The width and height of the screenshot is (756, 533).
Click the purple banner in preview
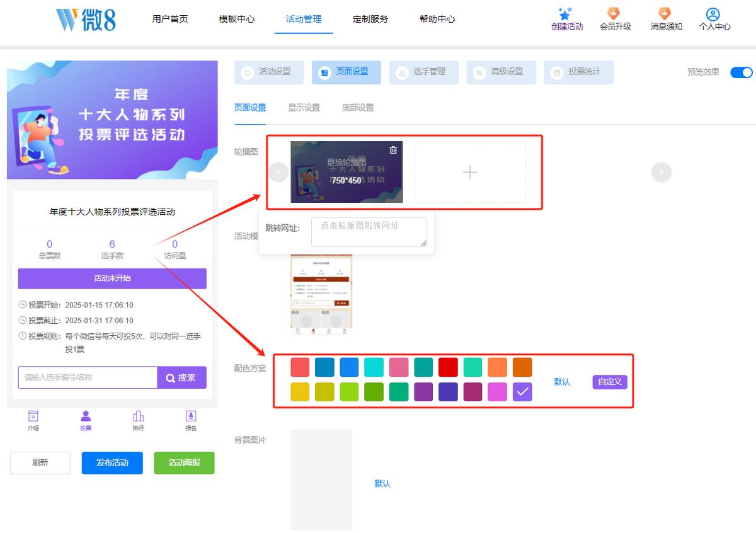tap(112, 120)
